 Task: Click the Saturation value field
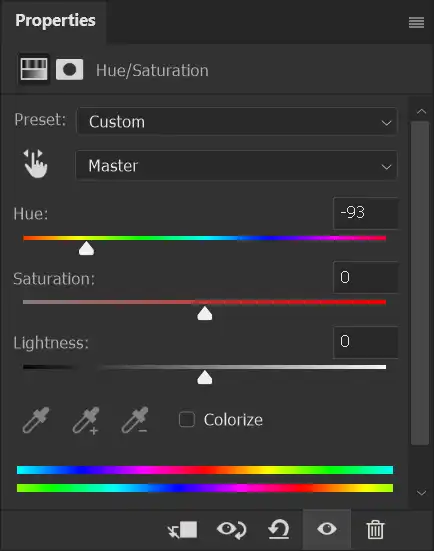pos(365,277)
